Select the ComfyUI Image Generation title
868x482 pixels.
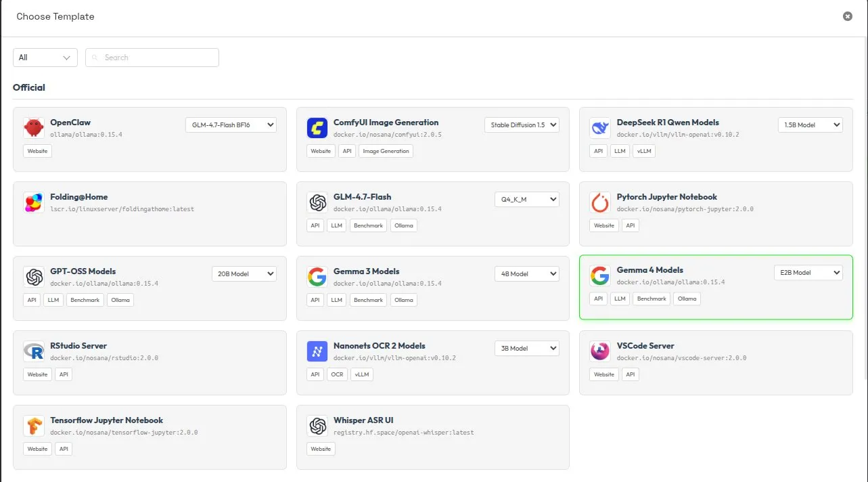point(386,123)
